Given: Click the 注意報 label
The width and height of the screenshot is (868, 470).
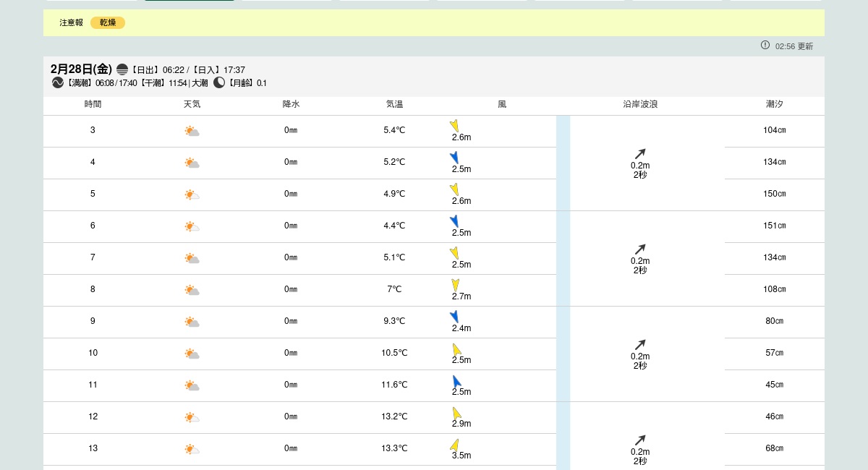Looking at the screenshot, I should (71, 23).
